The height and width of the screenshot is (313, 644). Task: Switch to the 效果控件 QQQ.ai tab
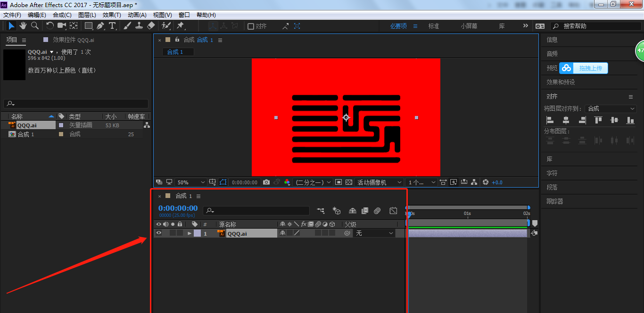(x=74, y=40)
